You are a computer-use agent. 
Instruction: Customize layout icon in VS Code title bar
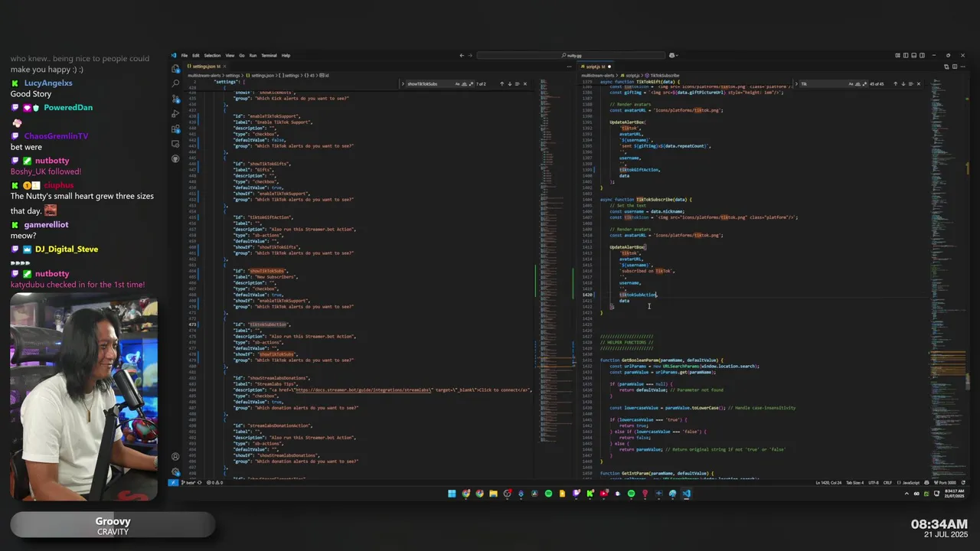[x=897, y=55]
